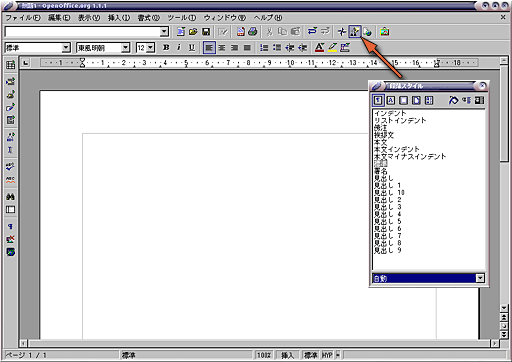Toggle nonprinting characters pilcrow icon
The width and height of the screenshot is (512, 362).
10,226
